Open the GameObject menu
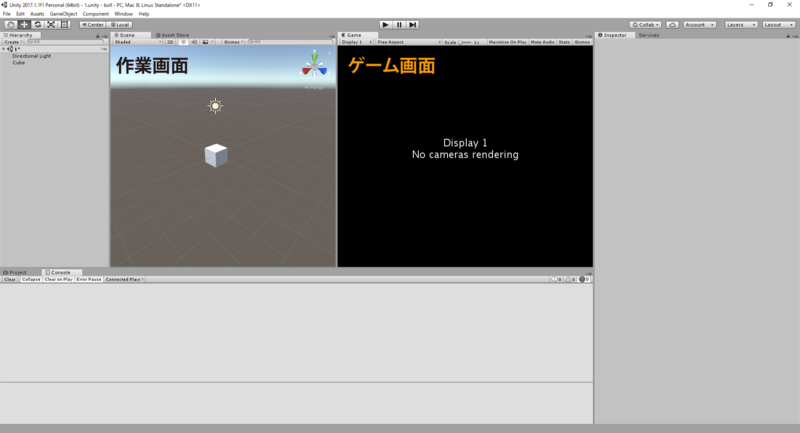 (63, 14)
